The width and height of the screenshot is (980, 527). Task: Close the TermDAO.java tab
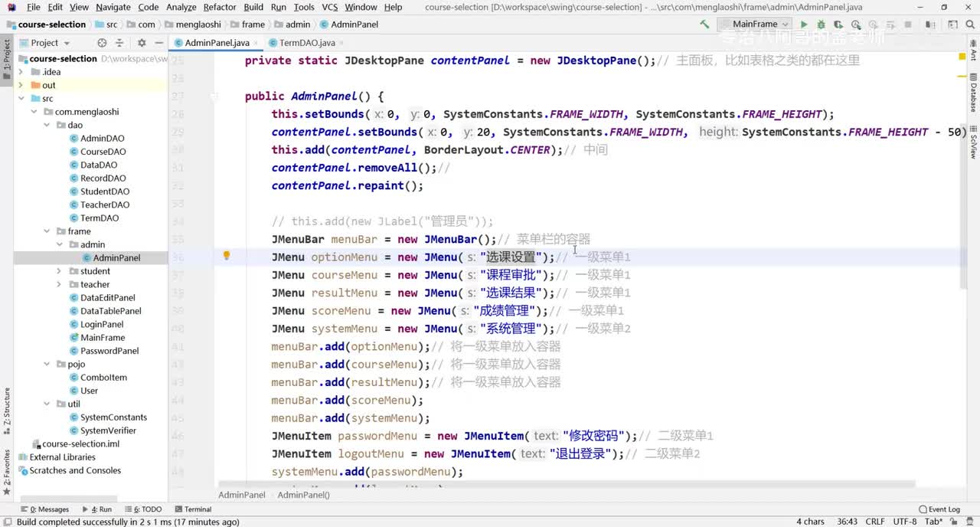[342, 43]
